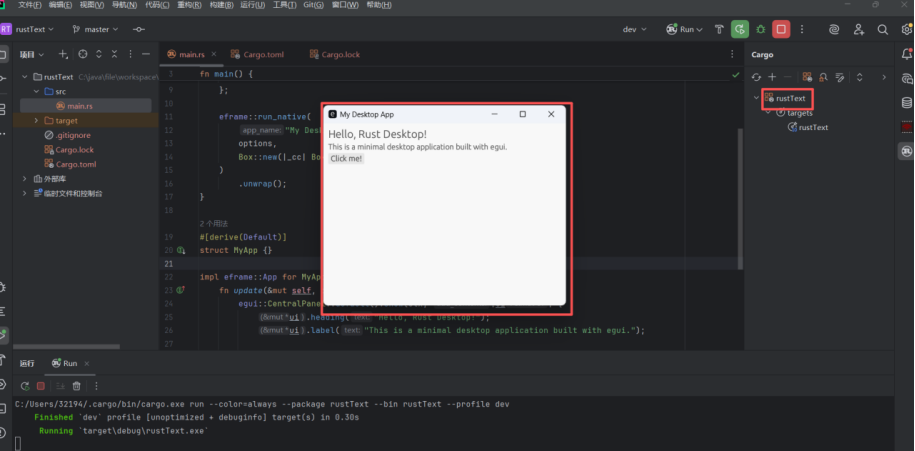The width and height of the screenshot is (915, 451).
Task: Open the 文件(F) menu
Action: 30,5
